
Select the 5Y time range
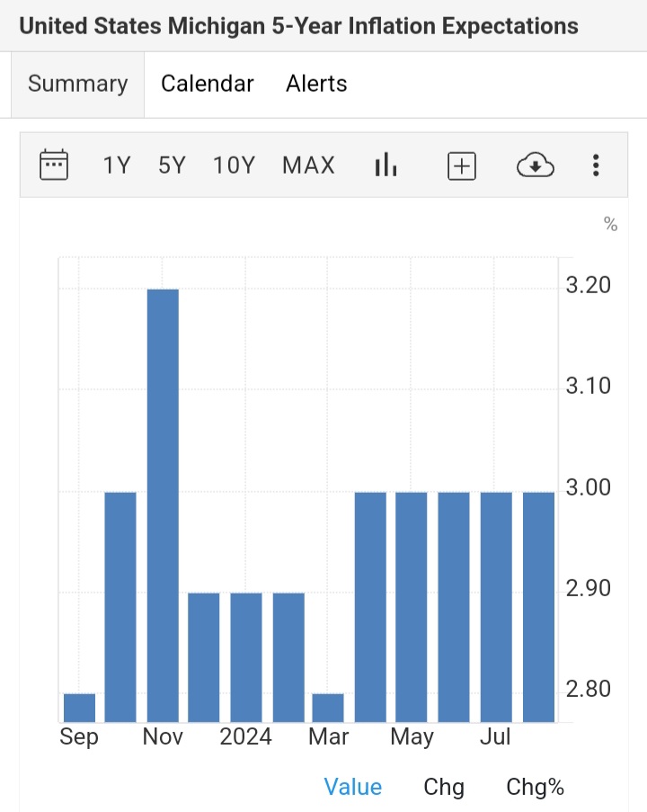pos(172,165)
